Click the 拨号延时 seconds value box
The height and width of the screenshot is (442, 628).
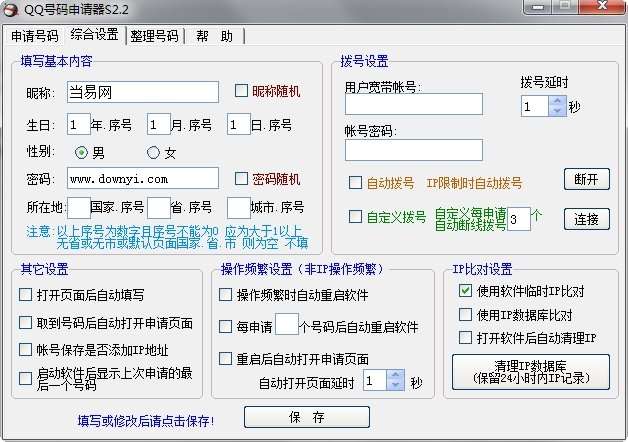(x=535, y=106)
